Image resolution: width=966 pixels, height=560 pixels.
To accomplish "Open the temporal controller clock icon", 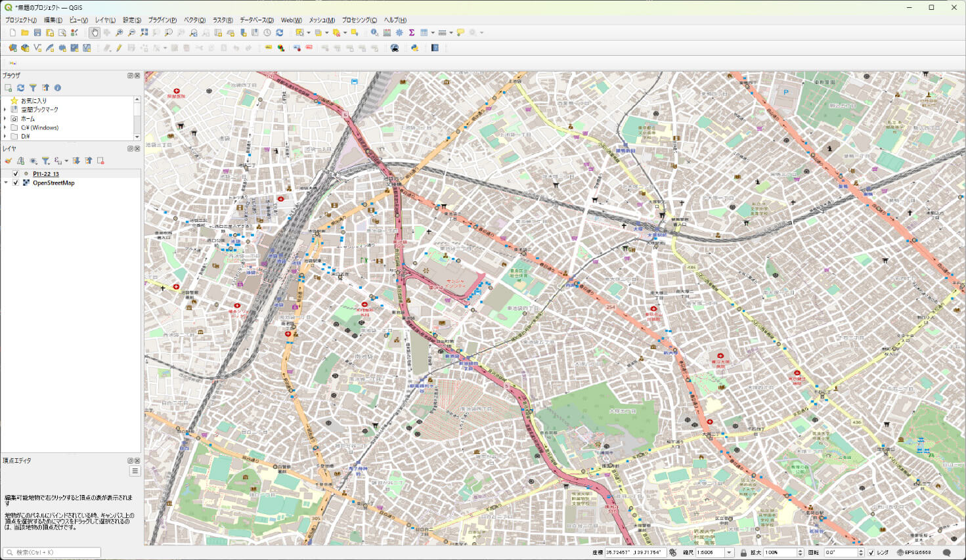I will click(x=267, y=32).
